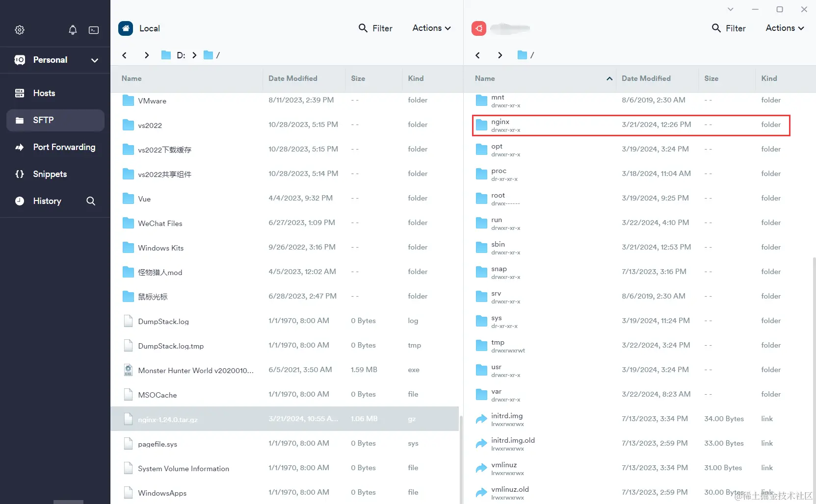Select initrd.img.old link icon
Screen dimensions: 816x504
481,444
